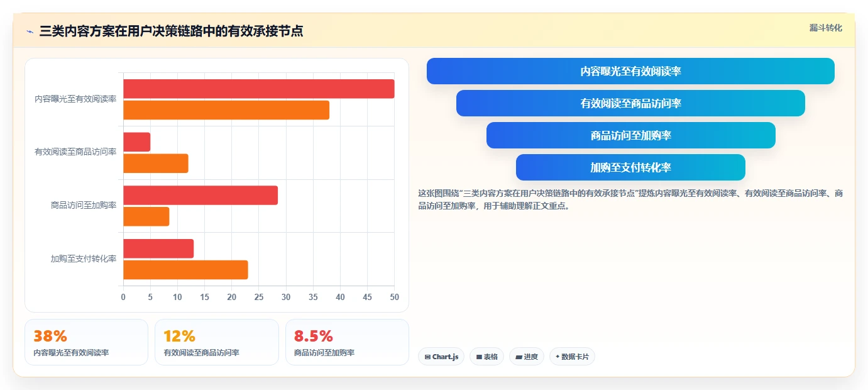Screen dimensions: 868x390
Task: Click orange bar for 加购至支付转化率
Action: click(185, 270)
